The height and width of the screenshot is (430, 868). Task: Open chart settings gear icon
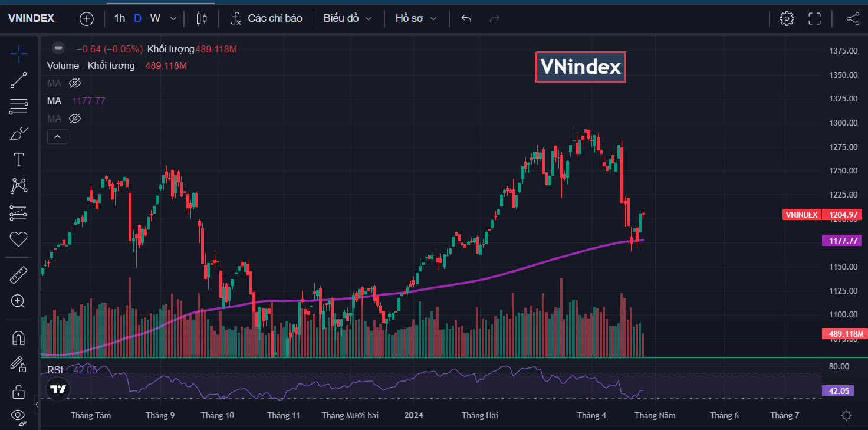coord(787,18)
